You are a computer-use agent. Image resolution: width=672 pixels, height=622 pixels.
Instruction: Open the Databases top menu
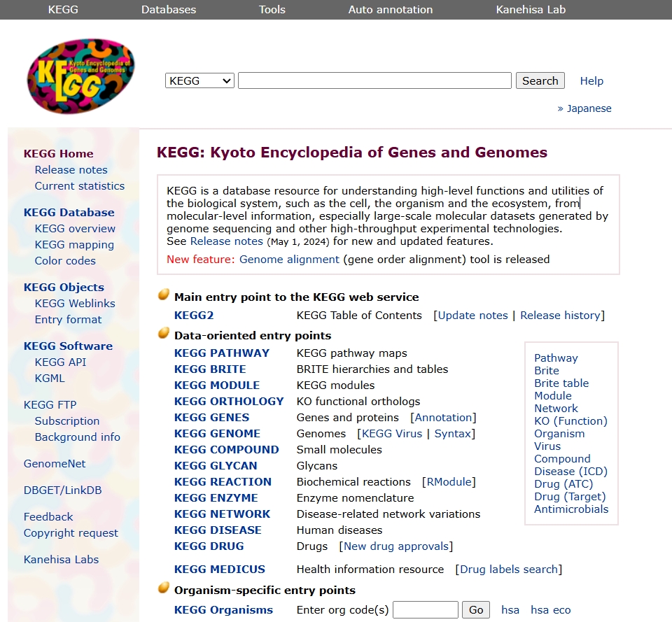pos(169,9)
